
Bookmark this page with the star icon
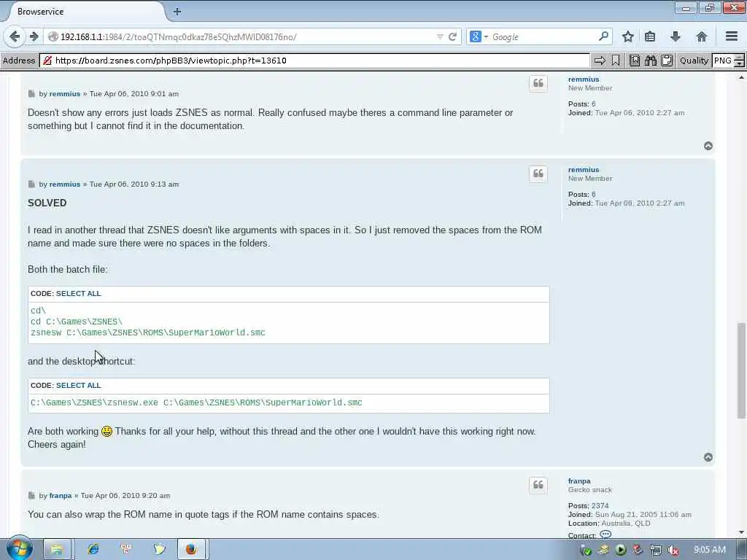(x=628, y=36)
